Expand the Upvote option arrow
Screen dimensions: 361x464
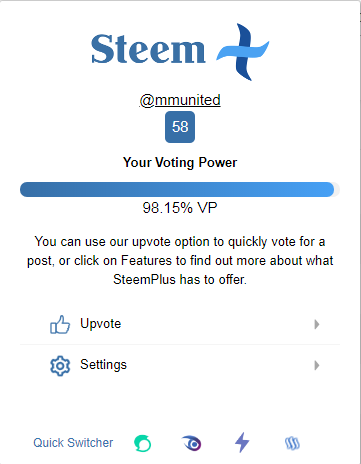tap(317, 324)
